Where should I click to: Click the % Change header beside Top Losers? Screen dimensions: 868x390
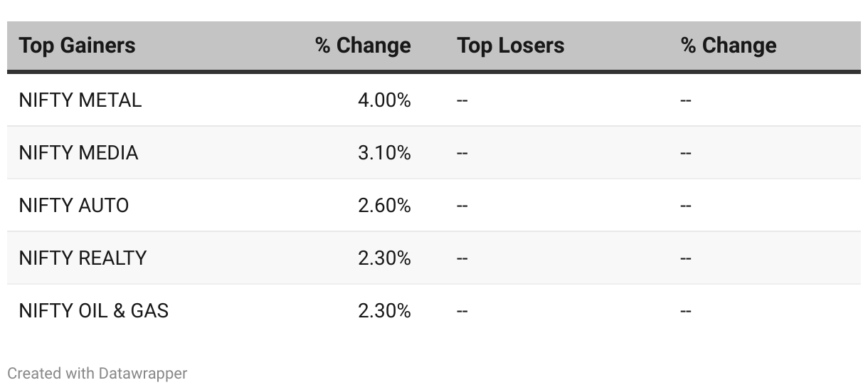pos(729,46)
